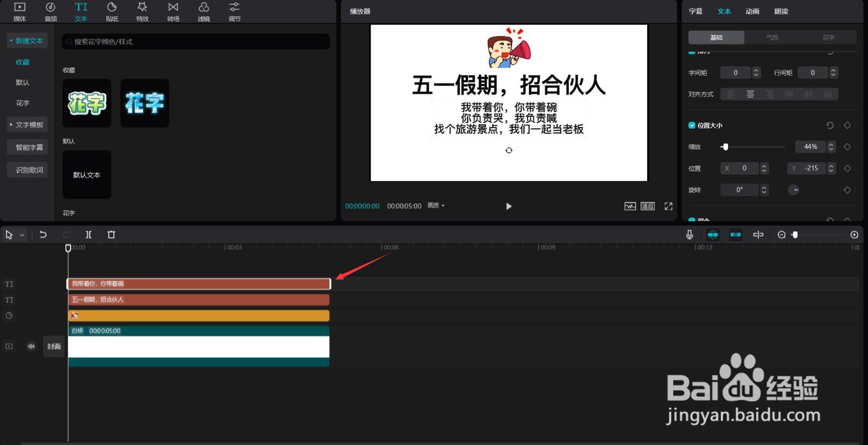Open the 媒体 media panel
Screen dimensions: 868x445
tap(20, 12)
